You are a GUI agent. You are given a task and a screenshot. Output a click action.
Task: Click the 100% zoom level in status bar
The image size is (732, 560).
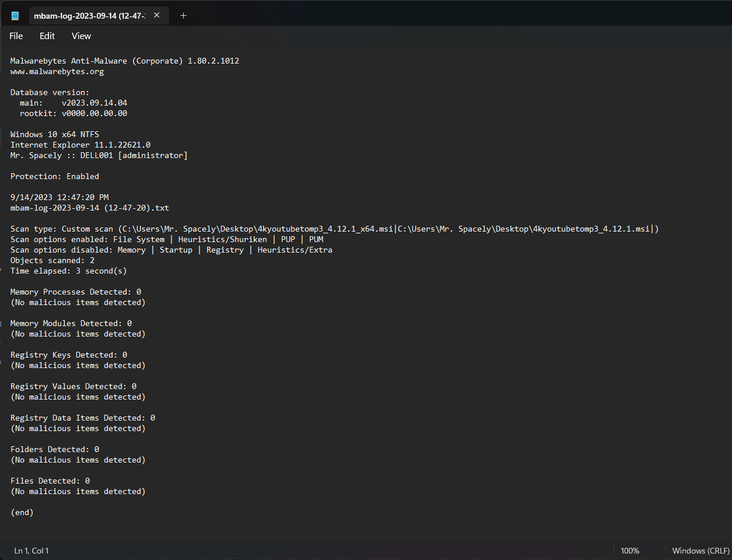630,551
